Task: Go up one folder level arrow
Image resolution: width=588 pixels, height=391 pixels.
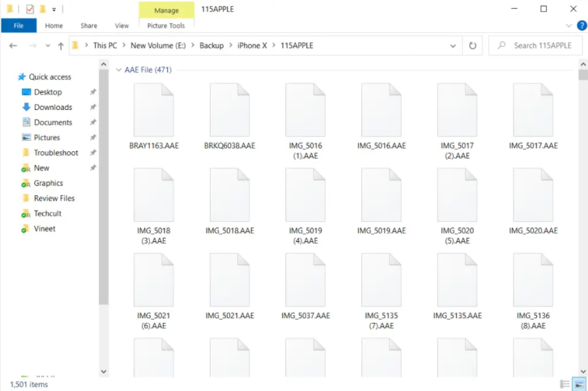Action: pos(61,46)
